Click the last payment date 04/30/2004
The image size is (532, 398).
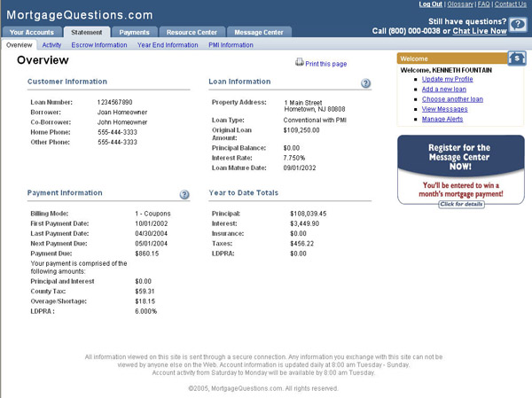pyautogui.click(x=152, y=233)
